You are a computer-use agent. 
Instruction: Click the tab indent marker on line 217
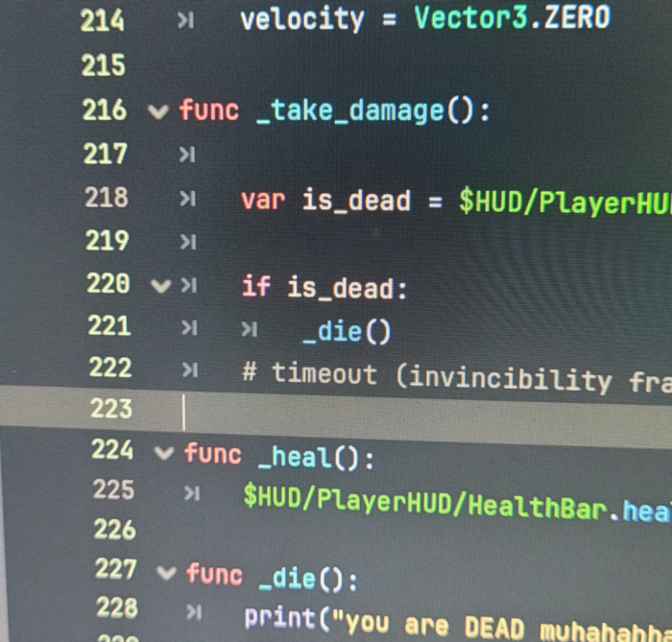pyautogui.click(x=187, y=155)
